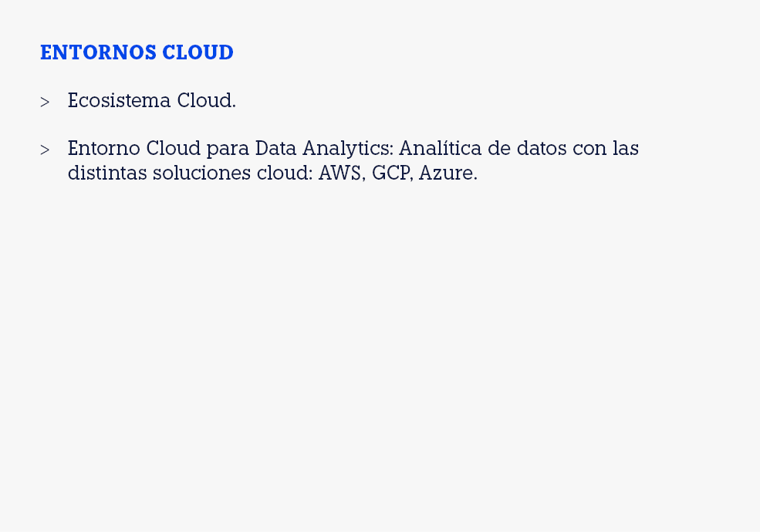The image size is (760, 532).
Task: Click the word distintas
Action: 106,173
